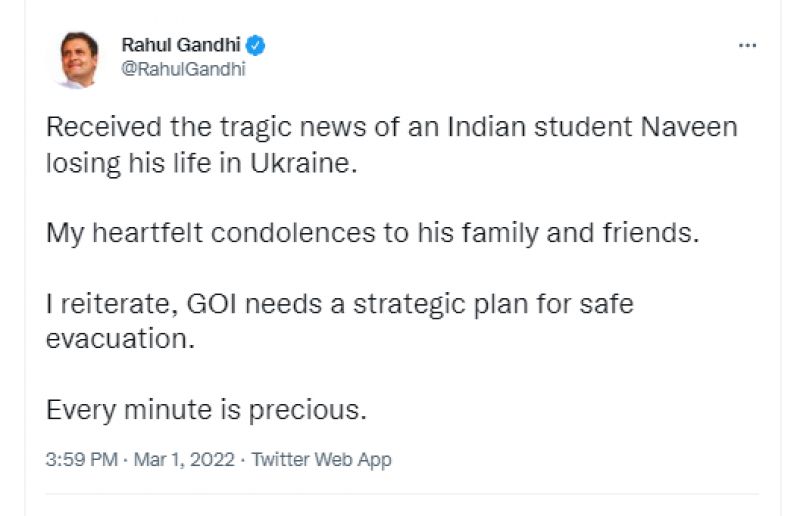Click Rahul Gandhi's profile picture
The height and width of the screenshot is (516, 800).
[x=78, y=59]
